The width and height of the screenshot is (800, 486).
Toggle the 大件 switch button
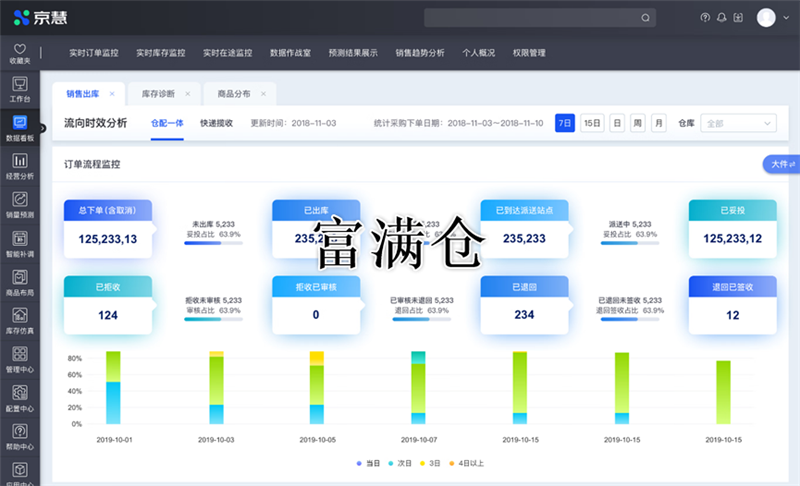click(x=782, y=164)
